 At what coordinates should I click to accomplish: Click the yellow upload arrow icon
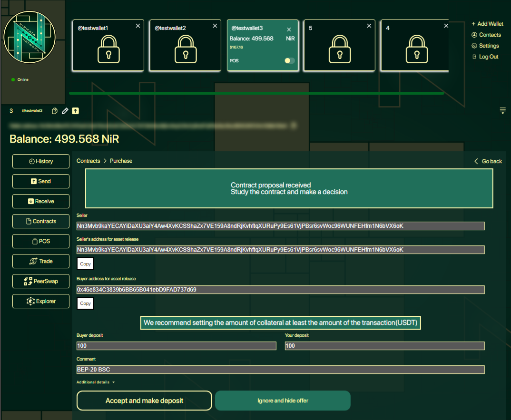point(76,111)
